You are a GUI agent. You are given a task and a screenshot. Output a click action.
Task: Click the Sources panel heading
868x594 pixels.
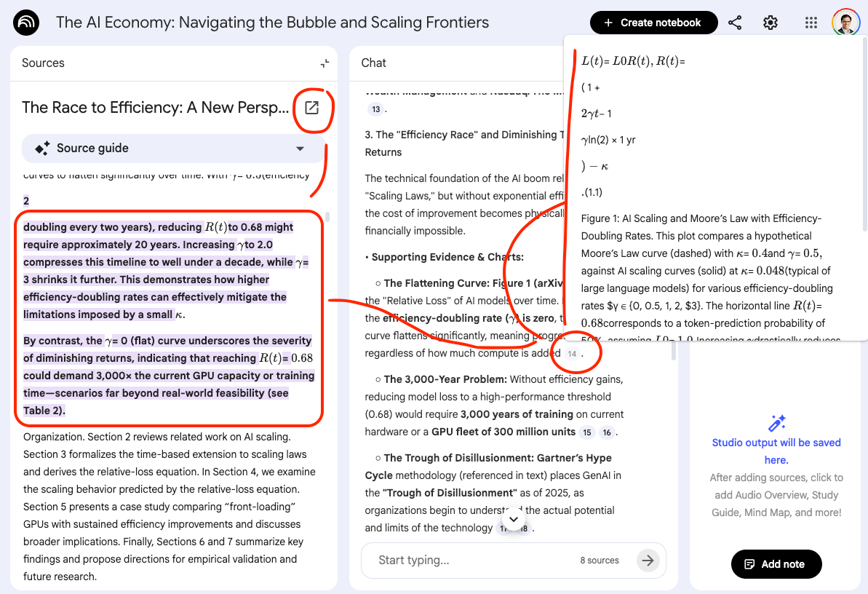point(43,63)
